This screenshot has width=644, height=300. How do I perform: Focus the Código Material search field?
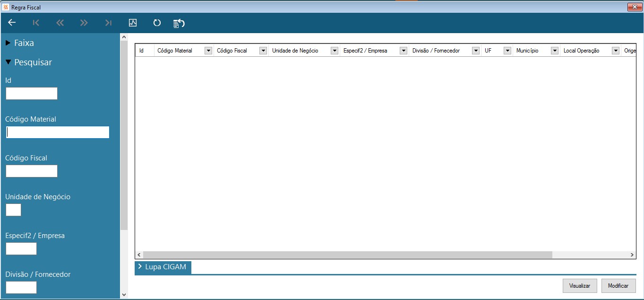(x=58, y=132)
